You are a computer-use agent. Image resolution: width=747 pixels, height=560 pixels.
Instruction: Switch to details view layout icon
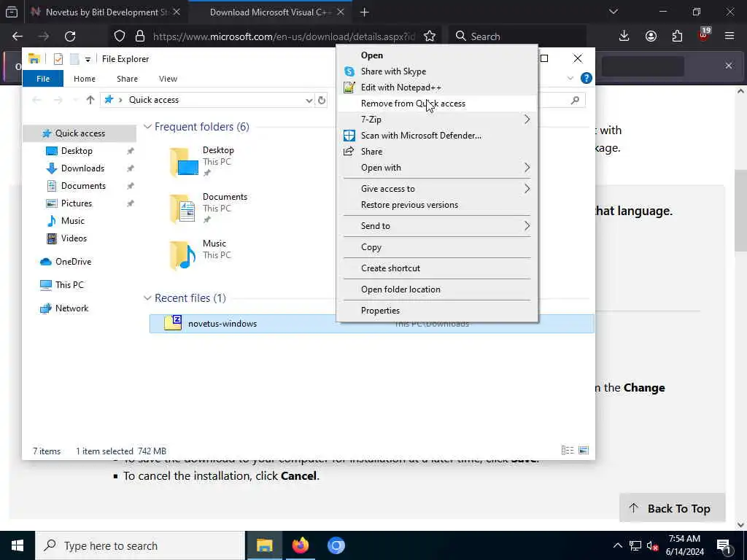pyautogui.click(x=568, y=450)
